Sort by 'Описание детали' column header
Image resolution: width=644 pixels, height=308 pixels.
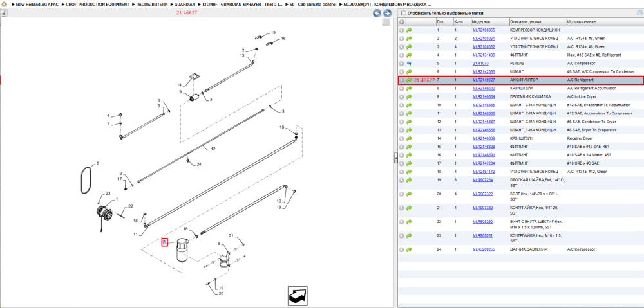pos(537,22)
